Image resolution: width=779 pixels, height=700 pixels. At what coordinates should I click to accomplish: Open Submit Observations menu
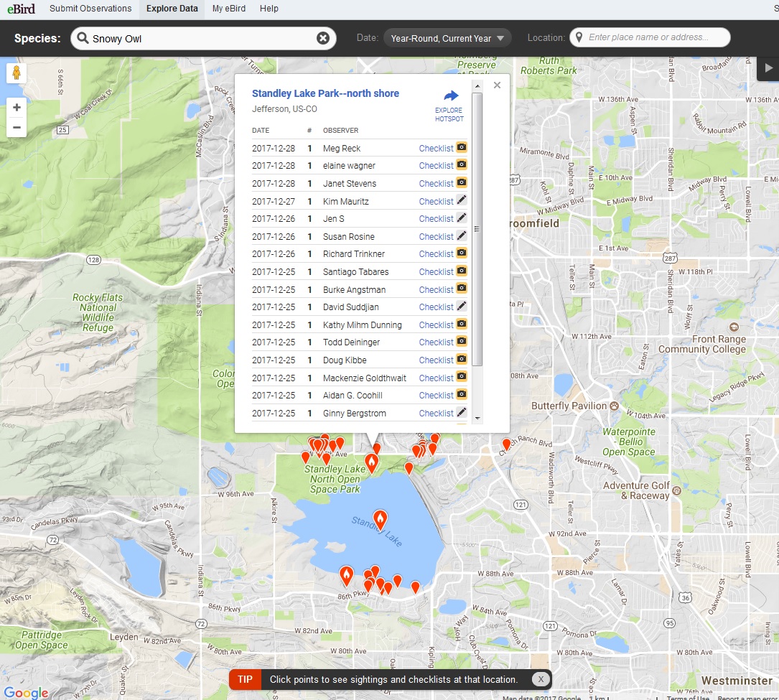coord(90,9)
